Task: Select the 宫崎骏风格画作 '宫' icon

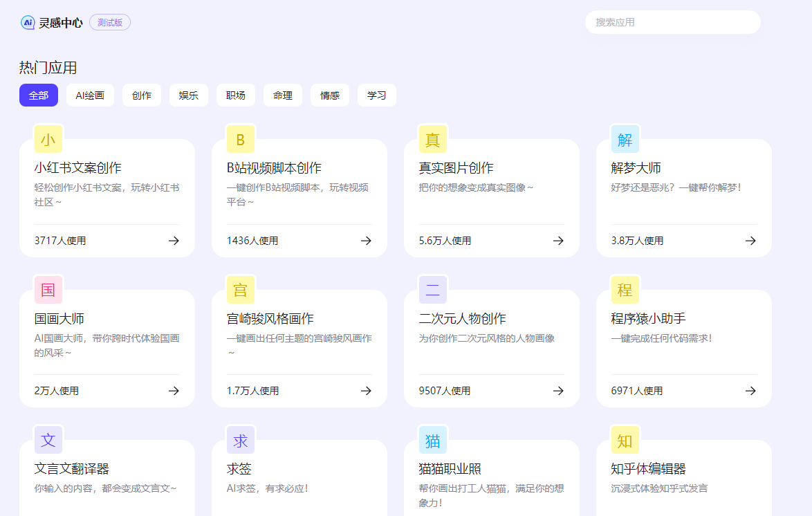Action: (x=240, y=290)
